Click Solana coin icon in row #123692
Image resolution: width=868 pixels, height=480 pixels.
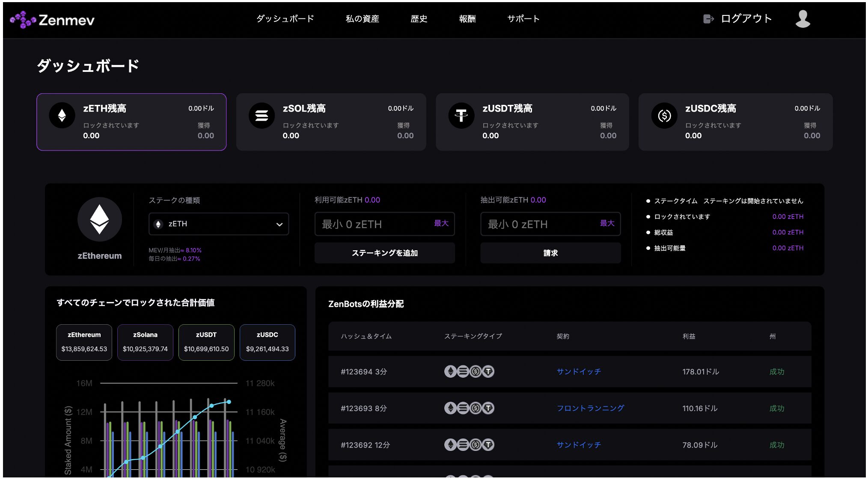[x=463, y=445]
